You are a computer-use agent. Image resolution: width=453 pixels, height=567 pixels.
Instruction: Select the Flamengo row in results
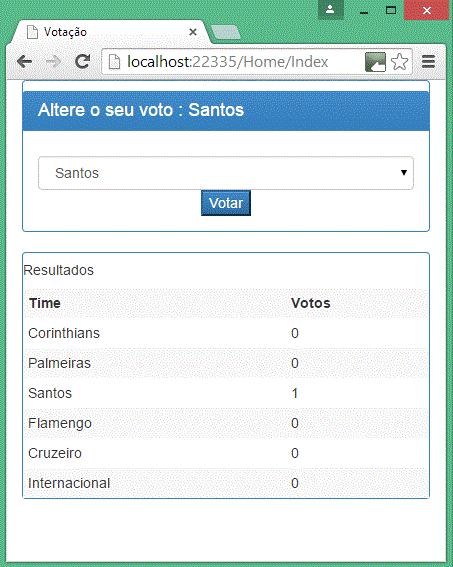[x=226, y=423]
